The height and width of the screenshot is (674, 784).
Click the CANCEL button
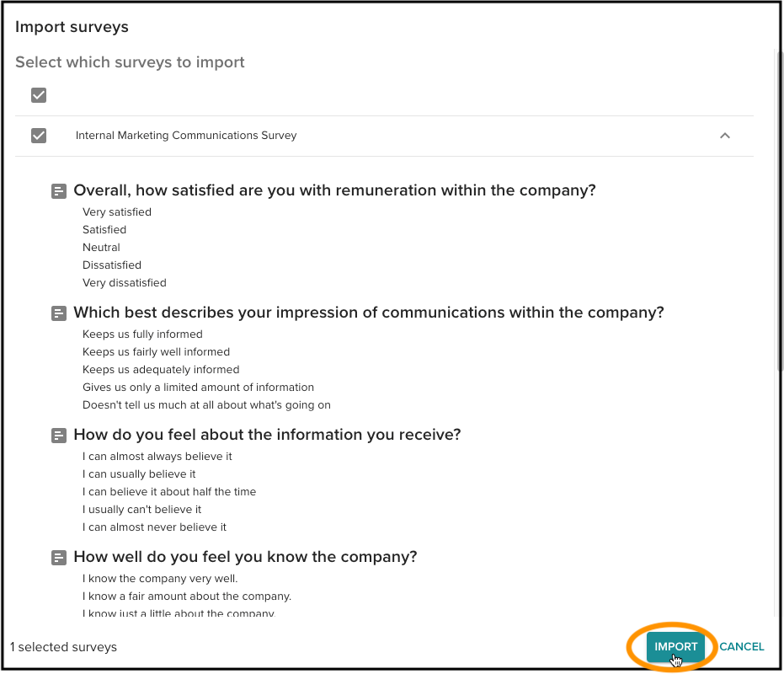point(742,646)
